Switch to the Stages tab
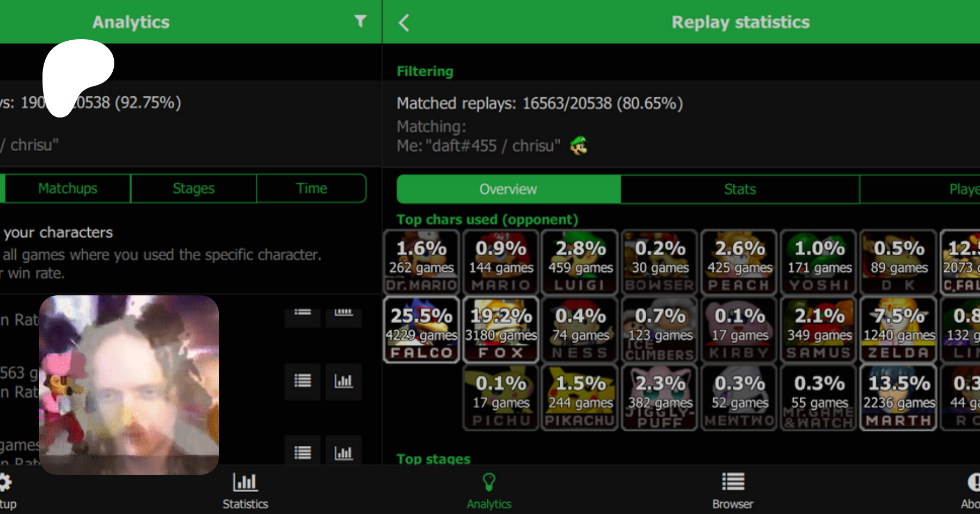This screenshot has width=980, height=514. pyautogui.click(x=193, y=189)
